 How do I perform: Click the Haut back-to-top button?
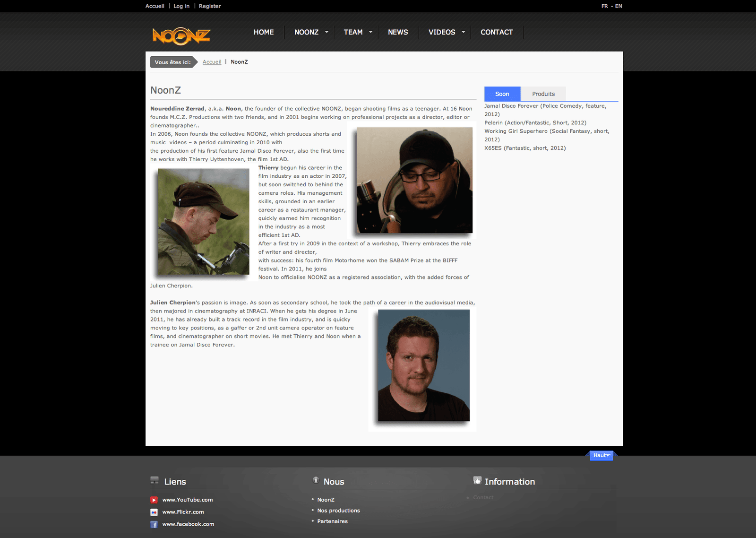(601, 455)
